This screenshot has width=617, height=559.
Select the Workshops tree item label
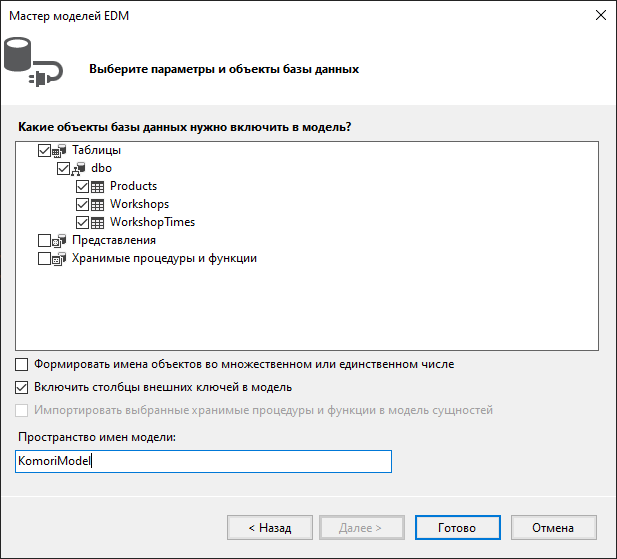[139, 204]
